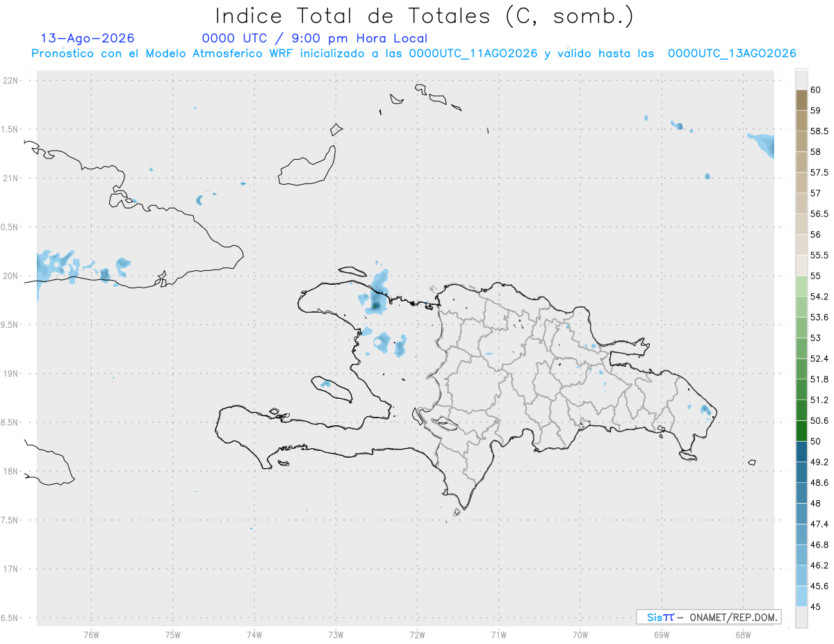Pick the dark brown swatch between 59 and 60

coord(801,100)
